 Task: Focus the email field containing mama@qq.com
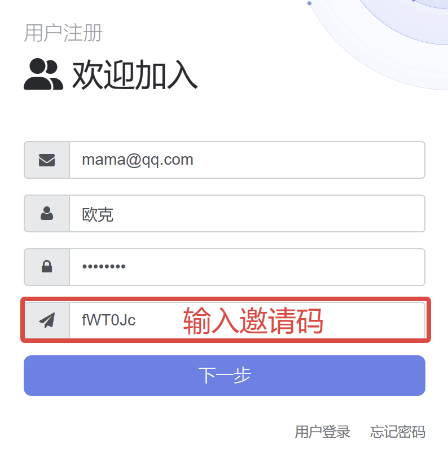point(247,160)
